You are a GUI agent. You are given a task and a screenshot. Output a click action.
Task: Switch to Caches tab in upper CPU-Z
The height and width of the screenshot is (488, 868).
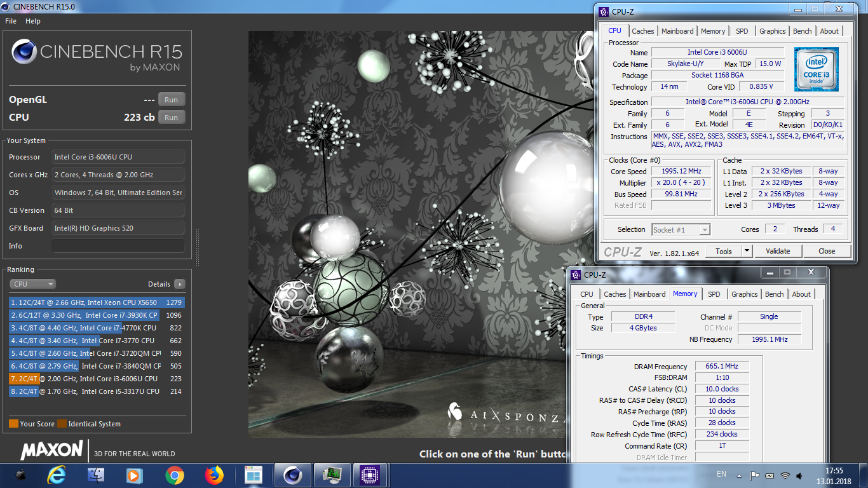pos(642,31)
